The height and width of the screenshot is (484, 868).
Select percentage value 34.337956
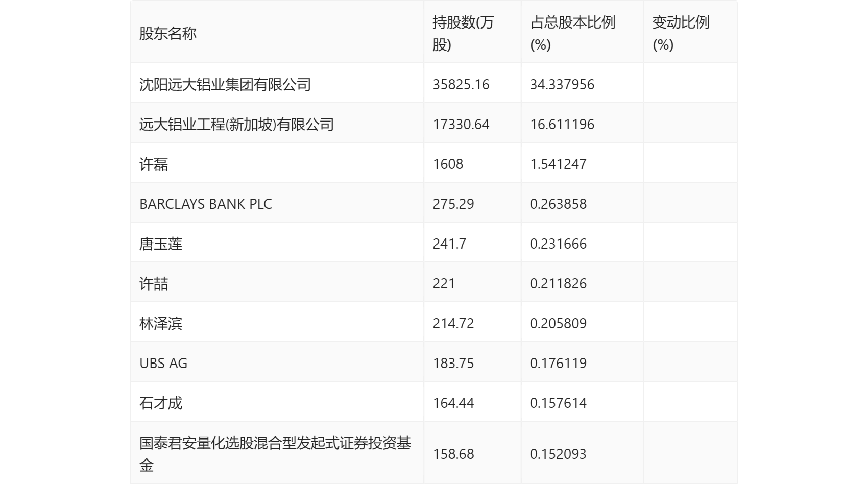562,84
